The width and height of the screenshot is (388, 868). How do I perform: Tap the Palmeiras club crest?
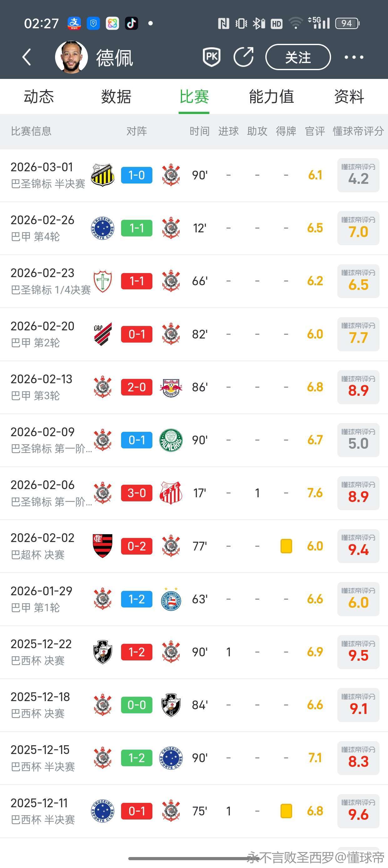pos(171,440)
